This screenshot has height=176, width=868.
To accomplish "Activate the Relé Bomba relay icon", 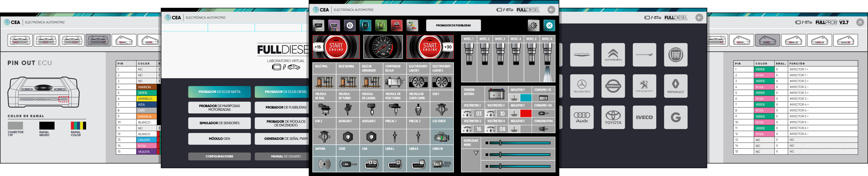I will [348, 82].
